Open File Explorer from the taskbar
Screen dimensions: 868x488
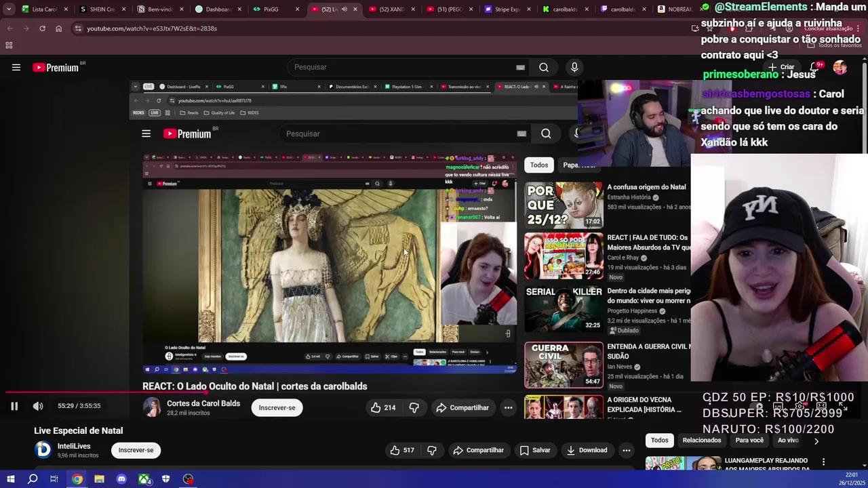pyautogui.click(x=99, y=479)
